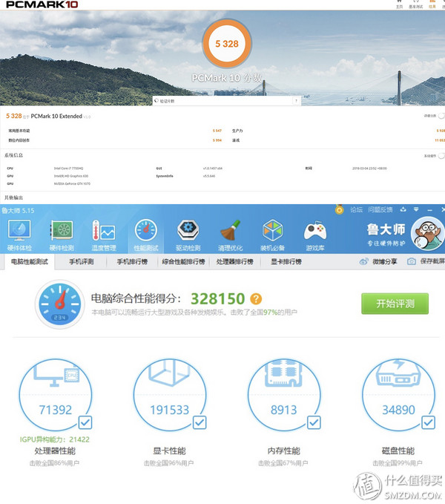Click the camera icon for 保存截屏
Image resolution: width=445 pixels, height=504 pixels.
pos(412,261)
